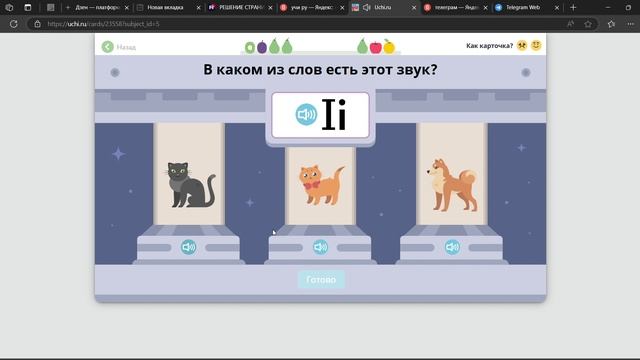Click the green kiwi progress icon
640x360 pixels.
coord(250,48)
